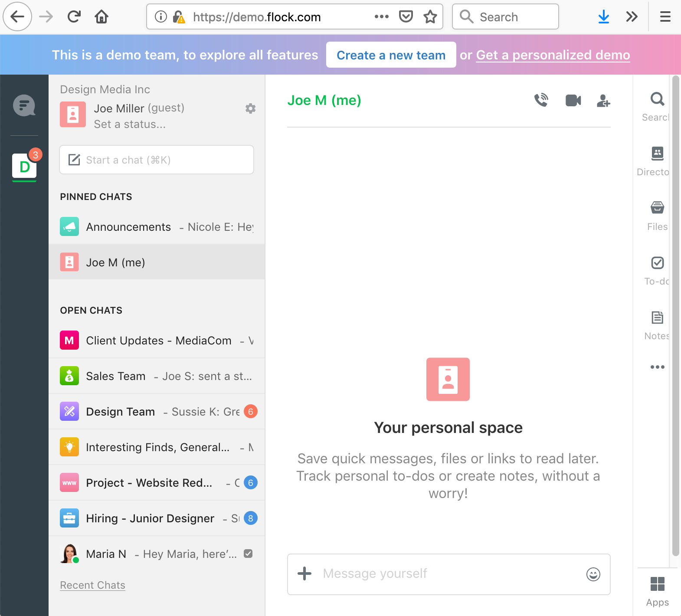681x616 pixels.
Task: Open Client Updates - MediaCom chat
Action: [157, 340]
